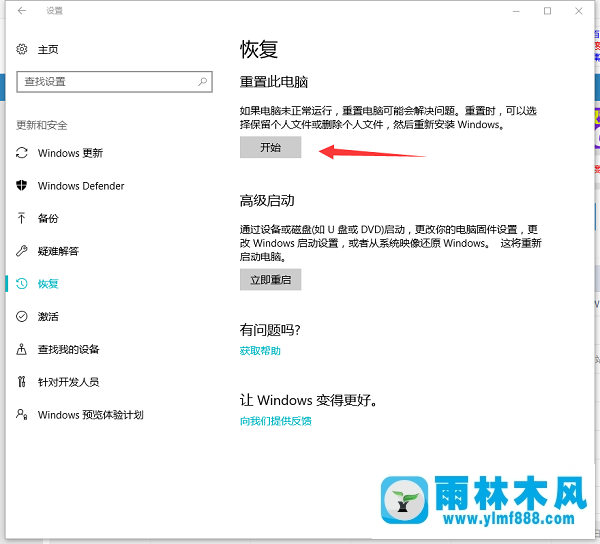The height and width of the screenshot is (544, 600).
Task: Click the back arrow in Settings title bar
Action: [x=22, y=11]
